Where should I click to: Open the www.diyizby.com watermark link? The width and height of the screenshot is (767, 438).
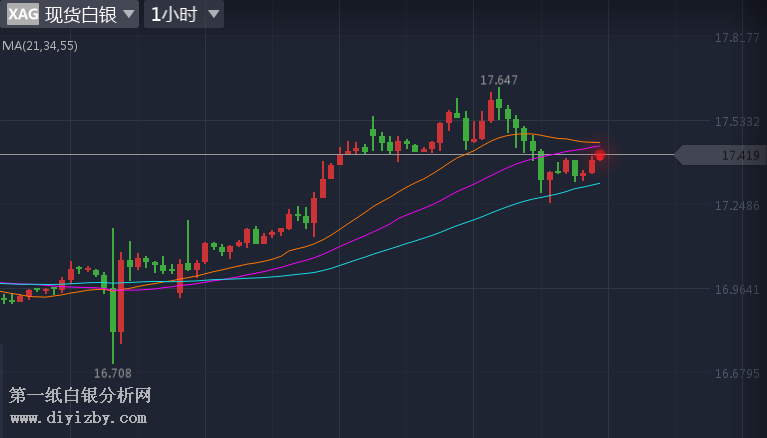coord(79,418)
